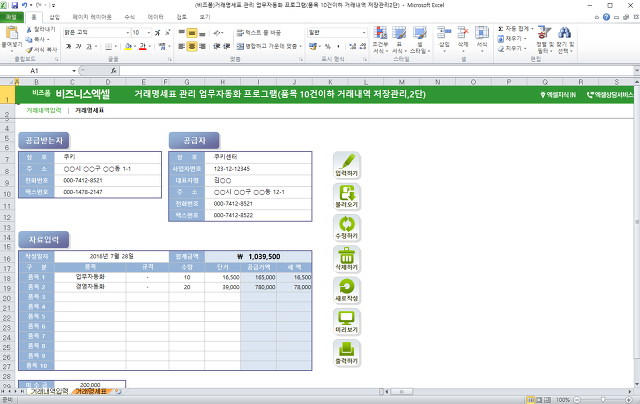The width and height of the screenshot is (640, 404).
Task: Click the 수정하기 refresh-arrows button
Action: 347,228
